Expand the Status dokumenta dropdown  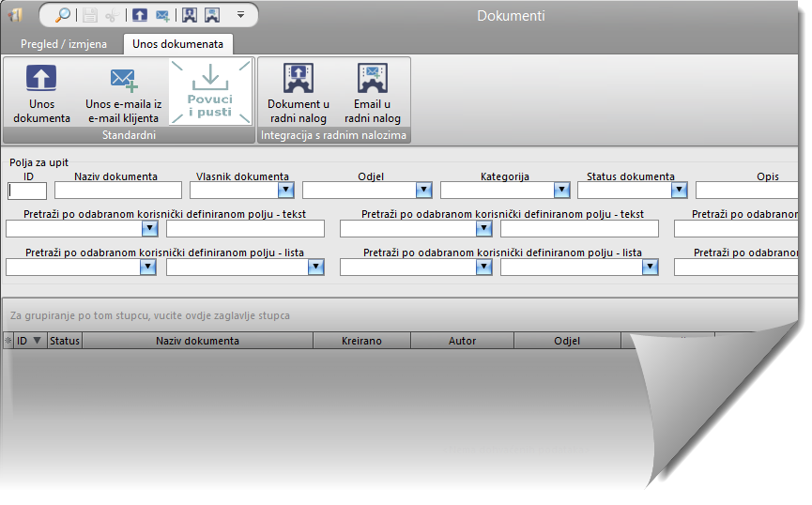tap(679, 191)
